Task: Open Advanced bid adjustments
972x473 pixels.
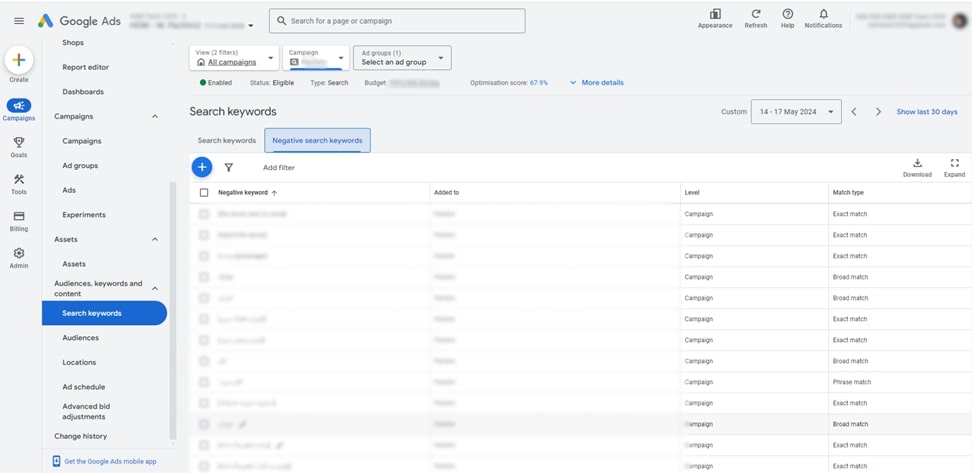Action: [86, 412]
